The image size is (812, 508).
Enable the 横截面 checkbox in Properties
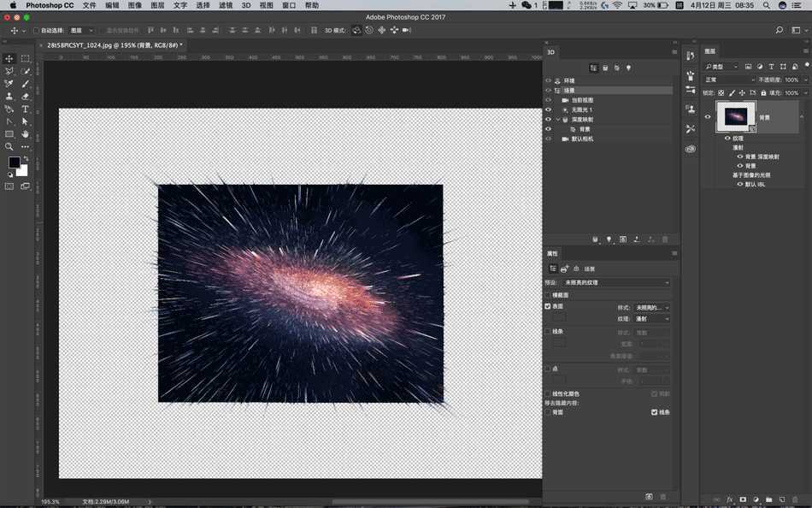click(x=547, y=293)
